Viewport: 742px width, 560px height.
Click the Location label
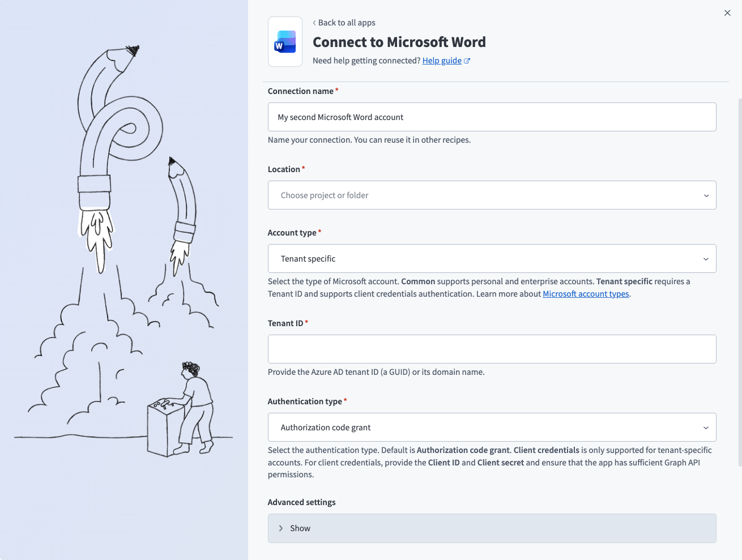(x=284, y=169)
